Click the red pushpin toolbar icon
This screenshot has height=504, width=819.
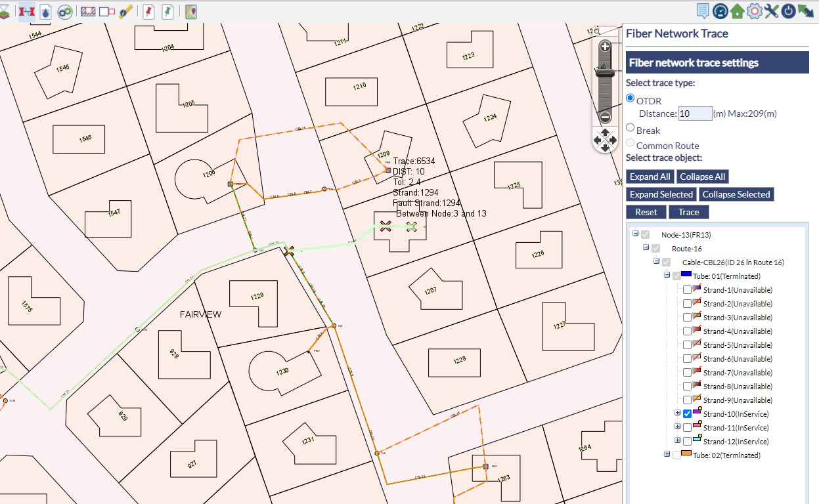point(148,12)
